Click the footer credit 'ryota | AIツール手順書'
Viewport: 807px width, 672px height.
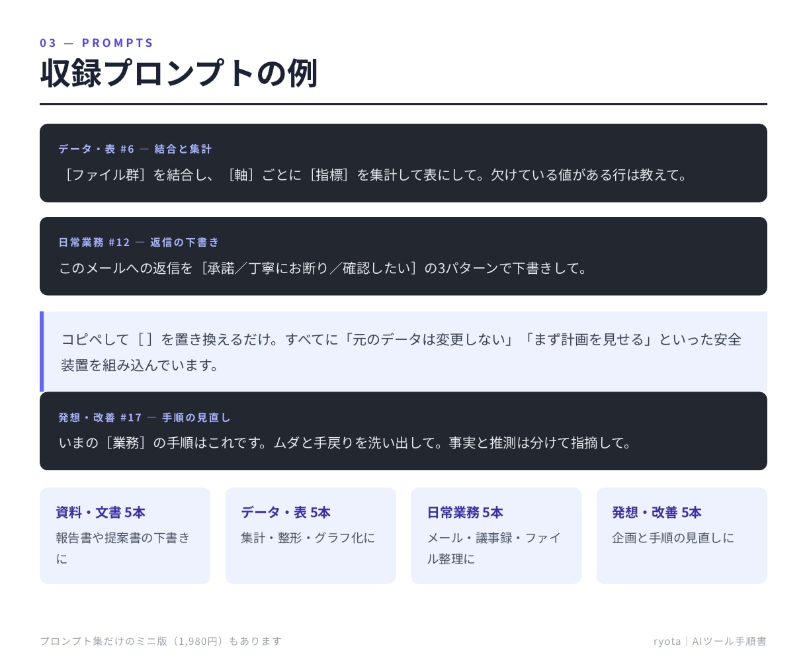point(710,641)
